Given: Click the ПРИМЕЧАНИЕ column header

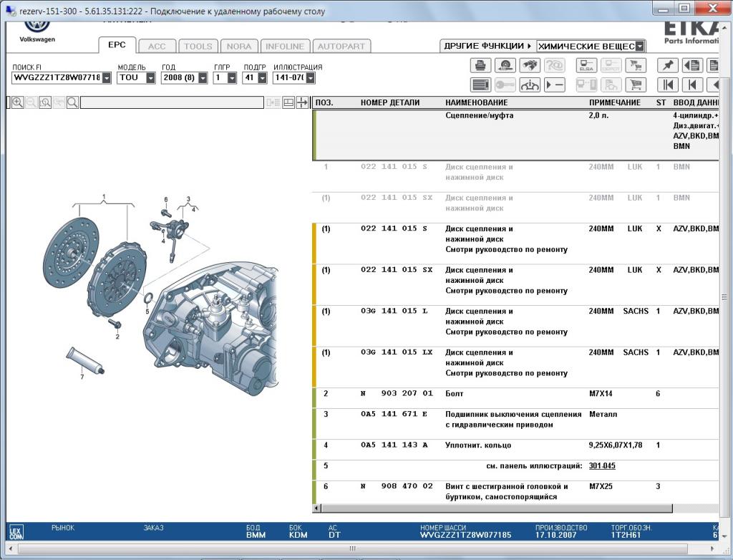Looking at the screenshot, I should click(x=614, y=102).
